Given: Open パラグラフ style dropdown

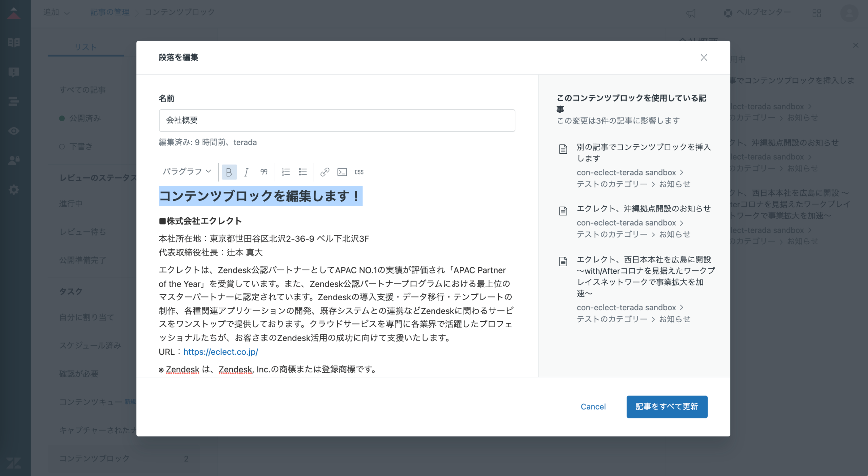Looking at the screenshot, I should [x=187, y=172].
